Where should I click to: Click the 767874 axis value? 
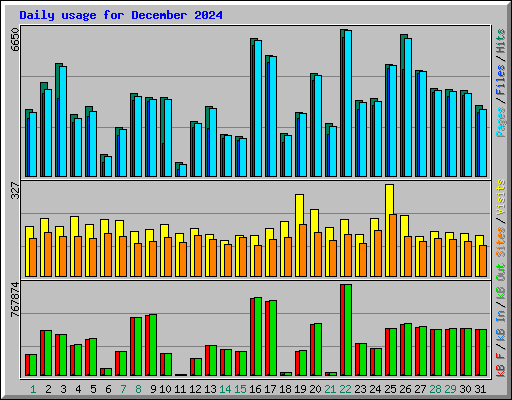point(15,299)
